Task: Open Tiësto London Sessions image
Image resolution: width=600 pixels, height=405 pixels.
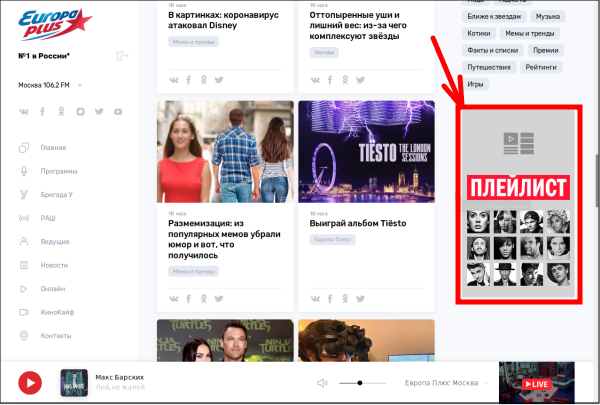Action: tap(366, 152)
